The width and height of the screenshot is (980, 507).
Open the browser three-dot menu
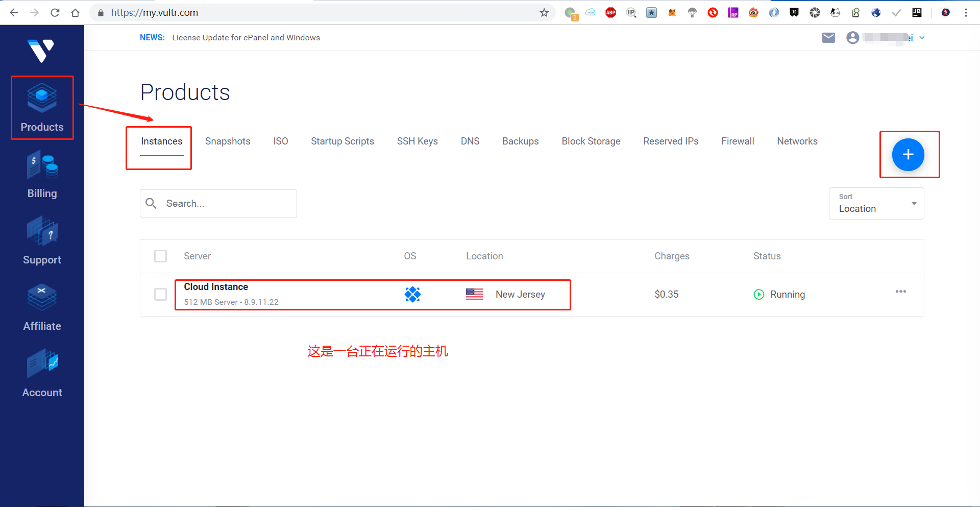pos(966,12)
